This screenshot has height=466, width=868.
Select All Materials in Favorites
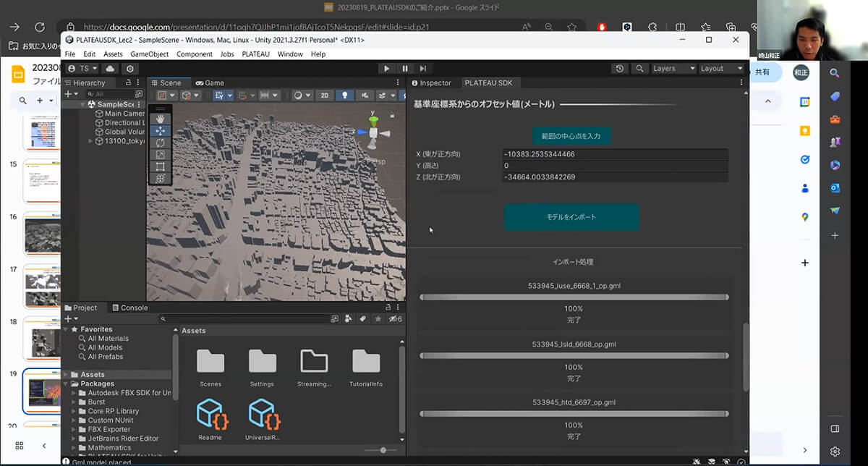109,339
